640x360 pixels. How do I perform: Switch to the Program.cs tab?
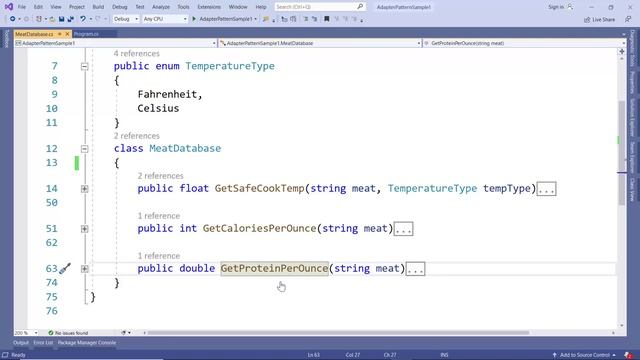click(86, 34)
